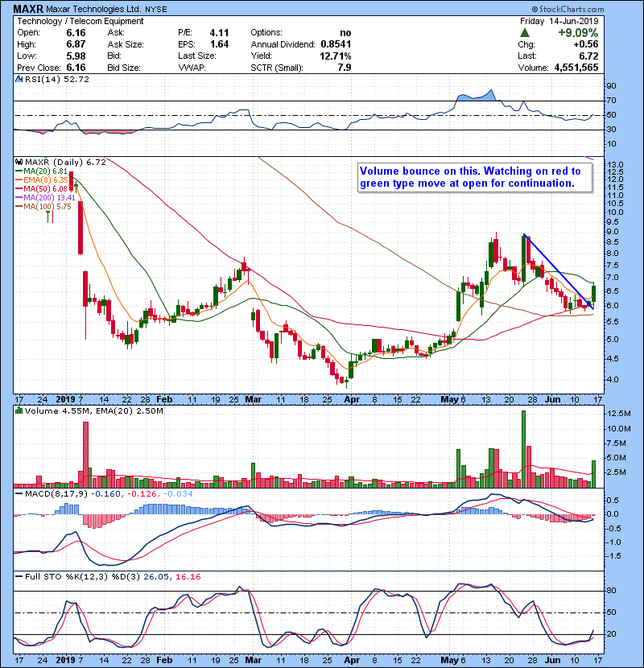Click the MAXR (Daily) 6.72 chart label
Screen dimensions: 644x668
coord(65,162)
